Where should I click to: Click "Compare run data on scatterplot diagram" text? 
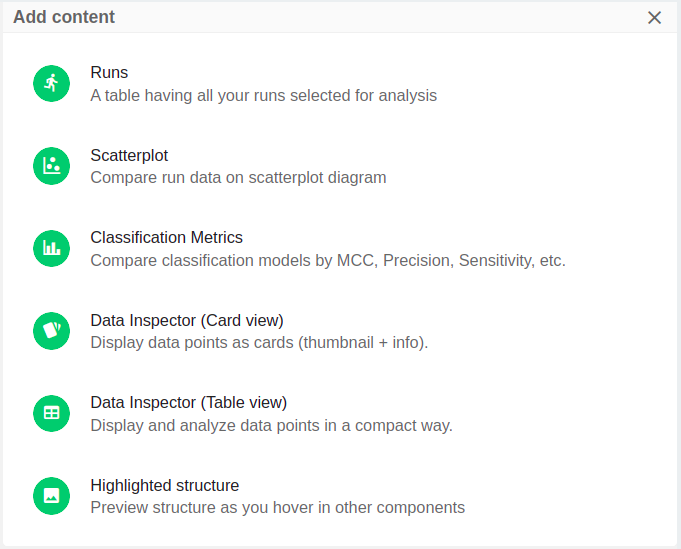click(238, 178)
